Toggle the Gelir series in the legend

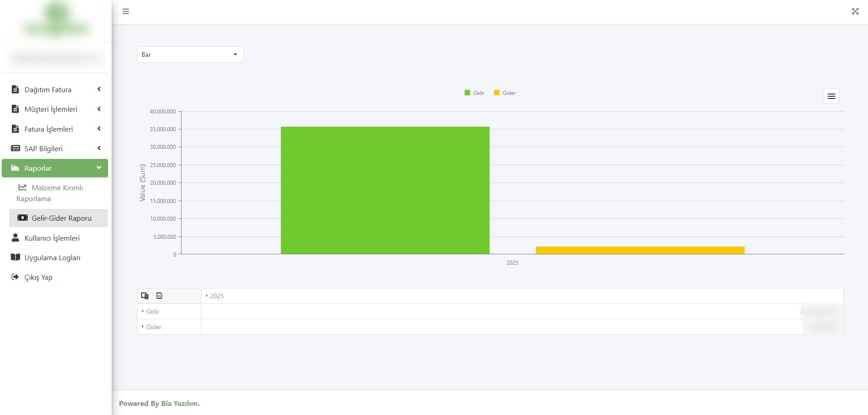pos(475,93)
